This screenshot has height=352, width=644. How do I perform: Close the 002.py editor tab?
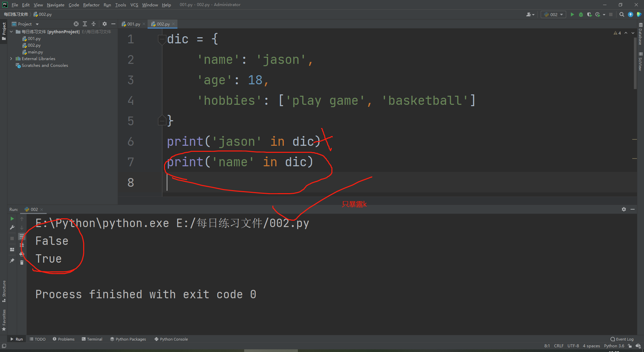point(173,24)
